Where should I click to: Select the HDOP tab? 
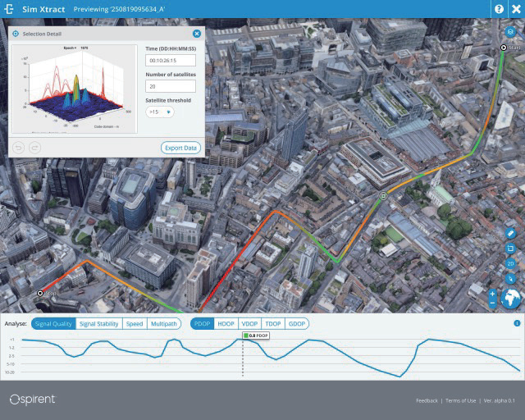226,324
